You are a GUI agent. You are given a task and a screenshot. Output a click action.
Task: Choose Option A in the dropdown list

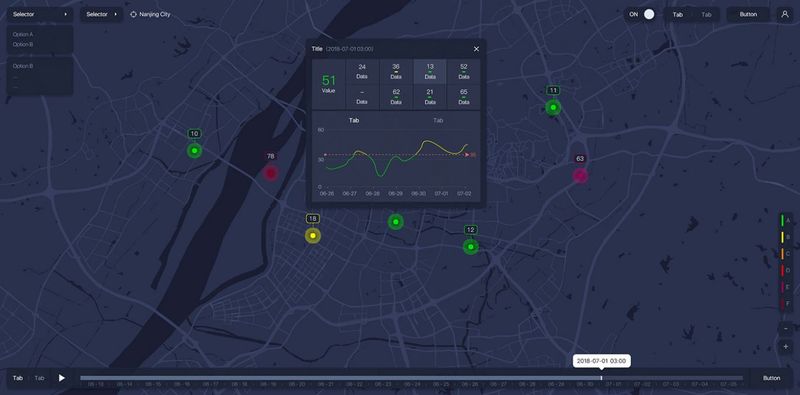pyautogui.click(x=23, y=34)
